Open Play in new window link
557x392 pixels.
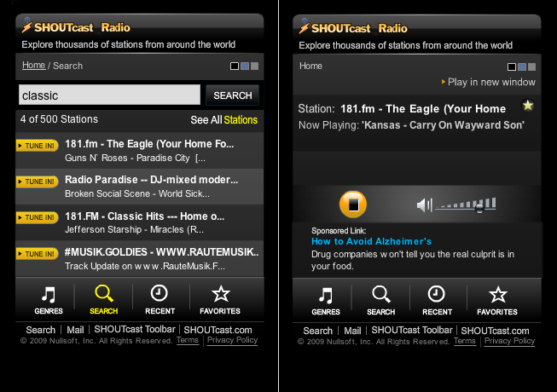pos(489,82)
